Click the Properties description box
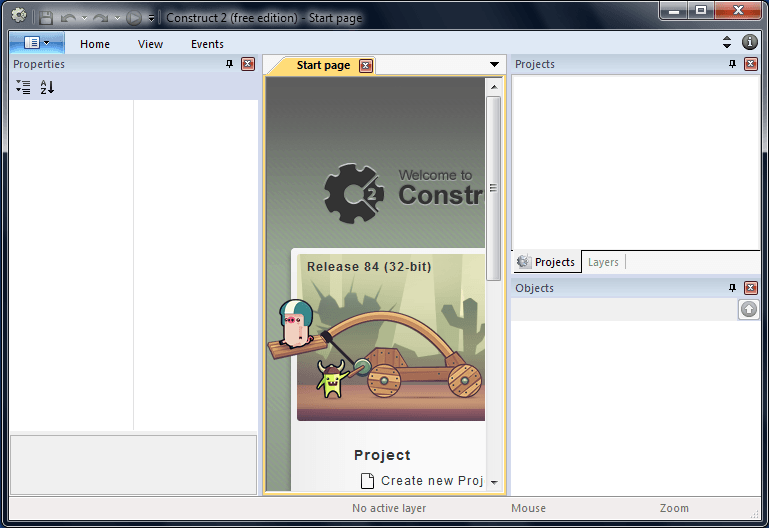Image resolution: width=769 pixels, height=528 pixels. click(133, 465)
